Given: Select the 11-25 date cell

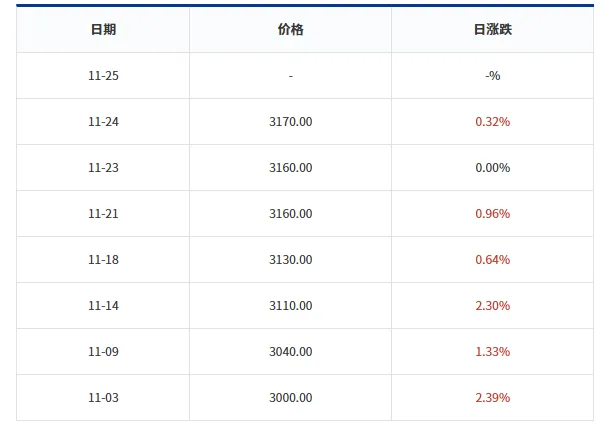Looking at the screenshot, I should coord(103,76).
